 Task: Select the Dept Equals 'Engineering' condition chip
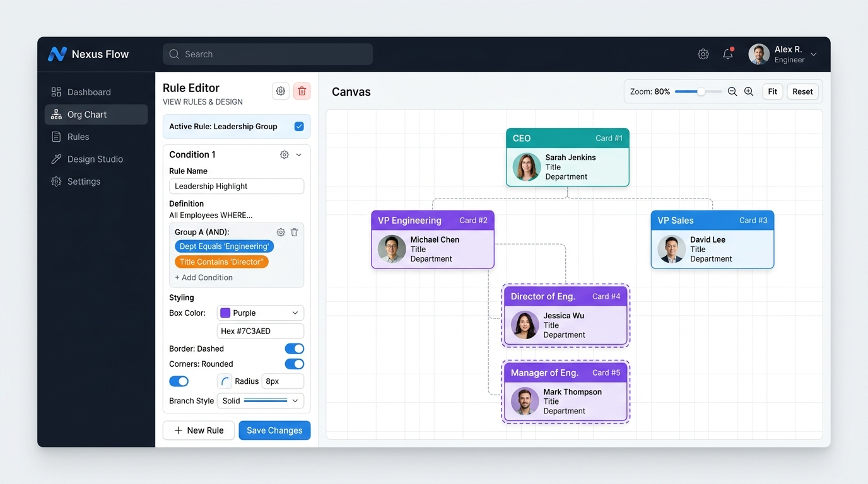tap(224, 246)
